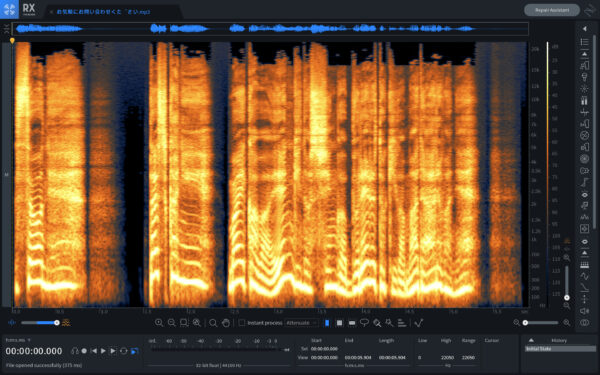The height and width of the screenshot is (375, 600).
Task: Select the Time selection tool
Action: 327,323
